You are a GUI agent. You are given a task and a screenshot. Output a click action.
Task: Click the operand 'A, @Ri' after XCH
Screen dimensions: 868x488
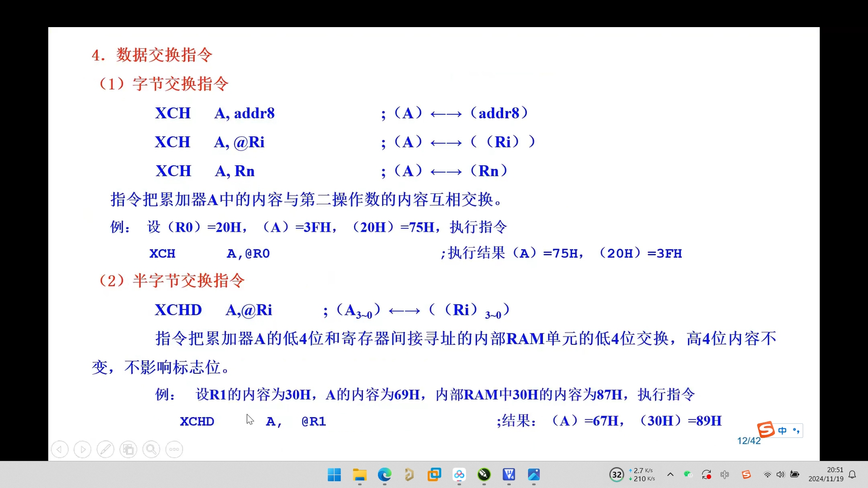click(239, 142)
